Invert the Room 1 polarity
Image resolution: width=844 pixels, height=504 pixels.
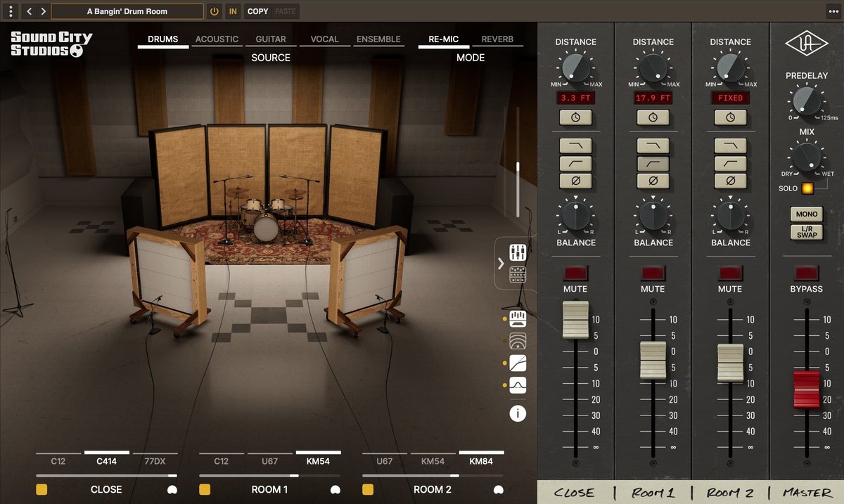pyautogui.click(x=653, y=181)
